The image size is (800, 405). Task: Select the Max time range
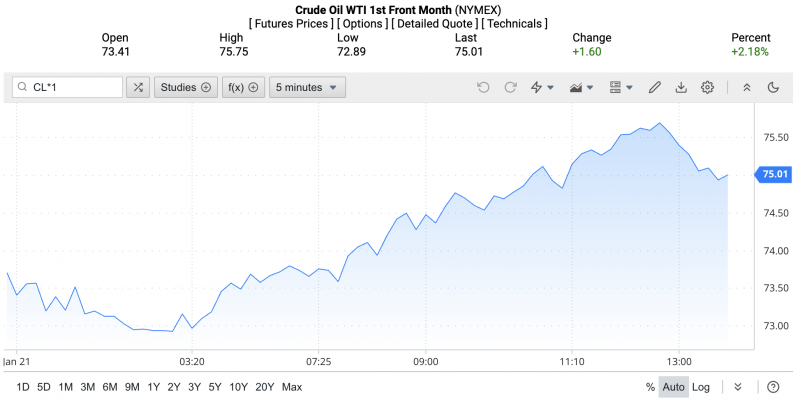(292, 387)
